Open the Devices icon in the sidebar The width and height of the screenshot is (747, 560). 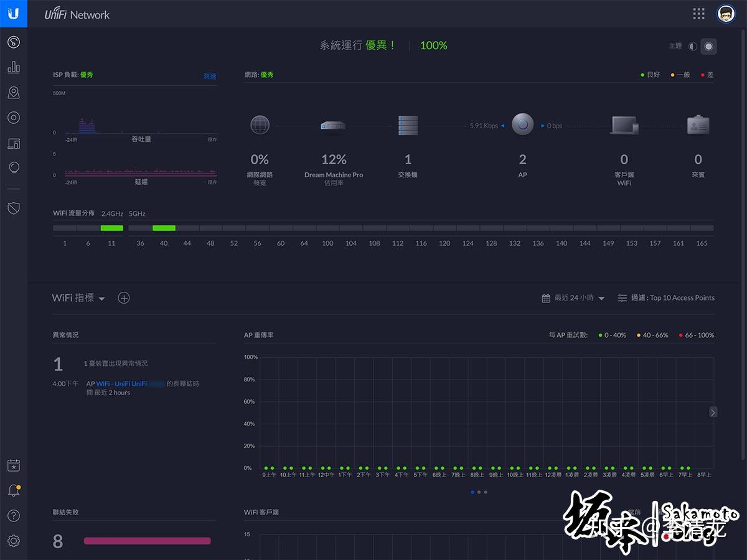[14, 117]
